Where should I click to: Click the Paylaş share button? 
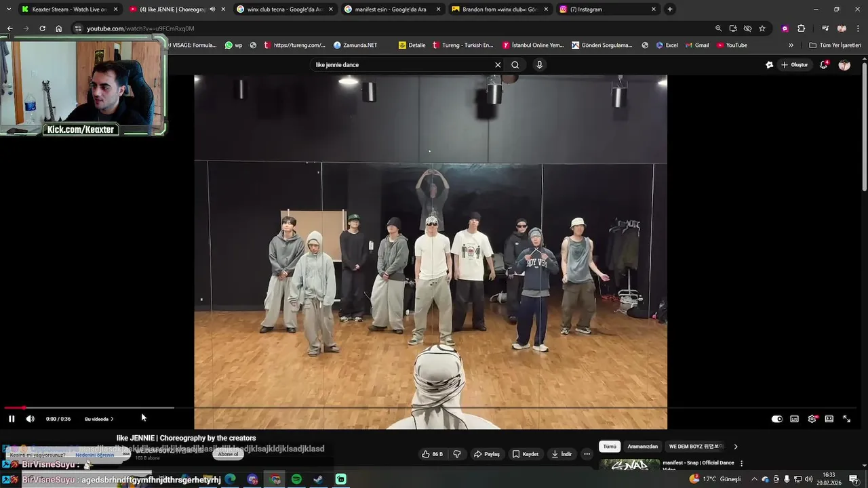487,454
